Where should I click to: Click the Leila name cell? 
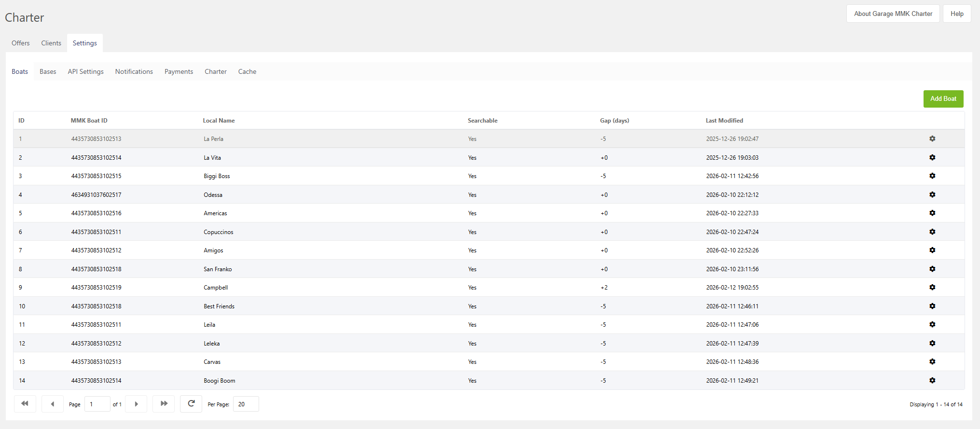click(209, 325)
